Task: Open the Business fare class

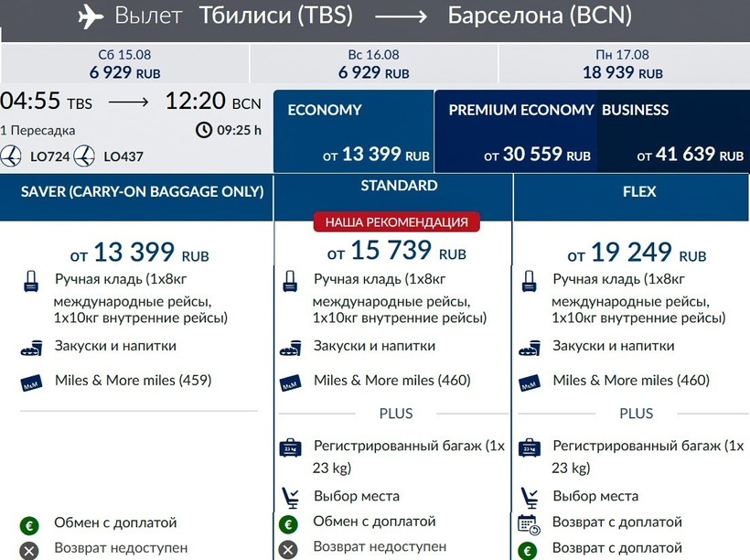Action: (674, 132)
